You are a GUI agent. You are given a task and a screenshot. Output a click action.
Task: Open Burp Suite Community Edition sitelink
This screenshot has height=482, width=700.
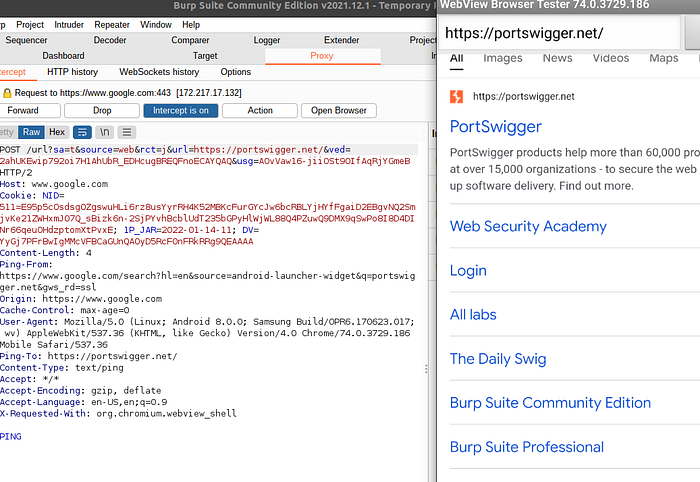[x=550, y=403]
